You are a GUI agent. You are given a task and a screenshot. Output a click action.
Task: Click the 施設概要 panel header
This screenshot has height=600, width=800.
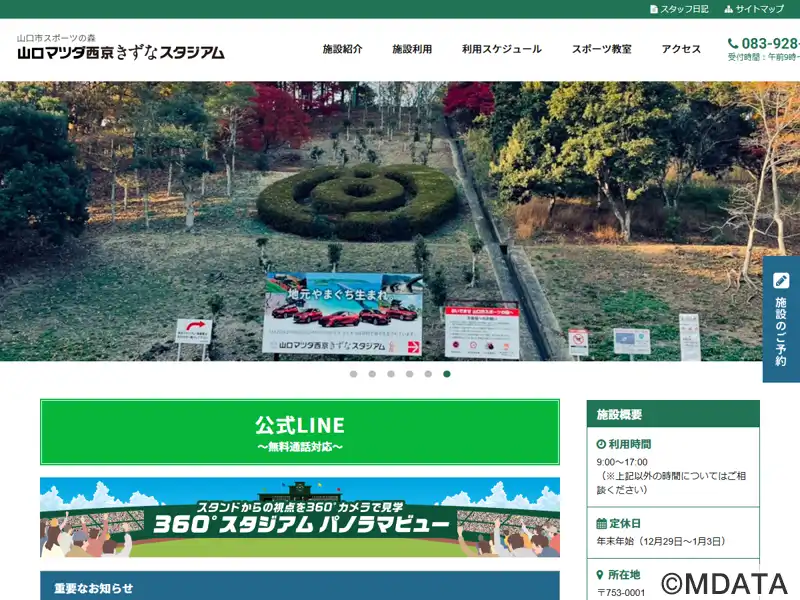(673, 414)
